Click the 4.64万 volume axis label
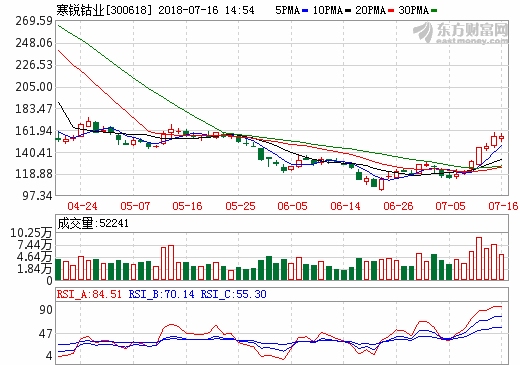This screenshot has height=365, width=520. (35, 257)
